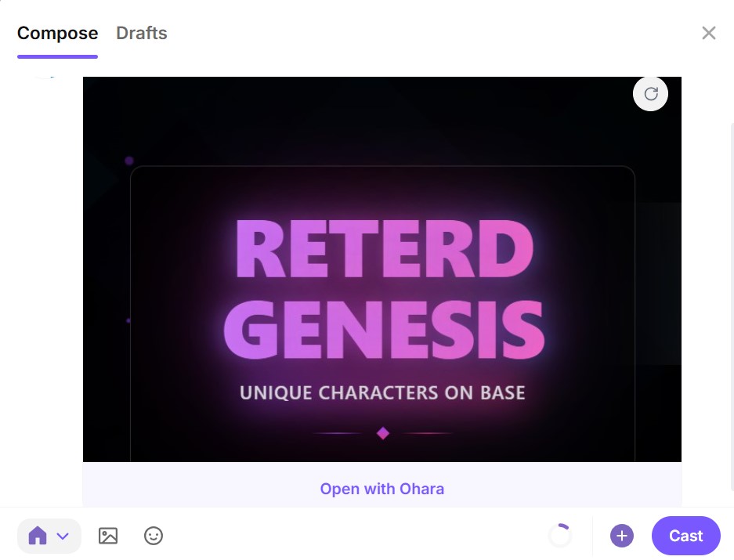The height and width of the screenshot is (560, 734).
Task: Expand the channel selector chevron
Action: [63, 537]
